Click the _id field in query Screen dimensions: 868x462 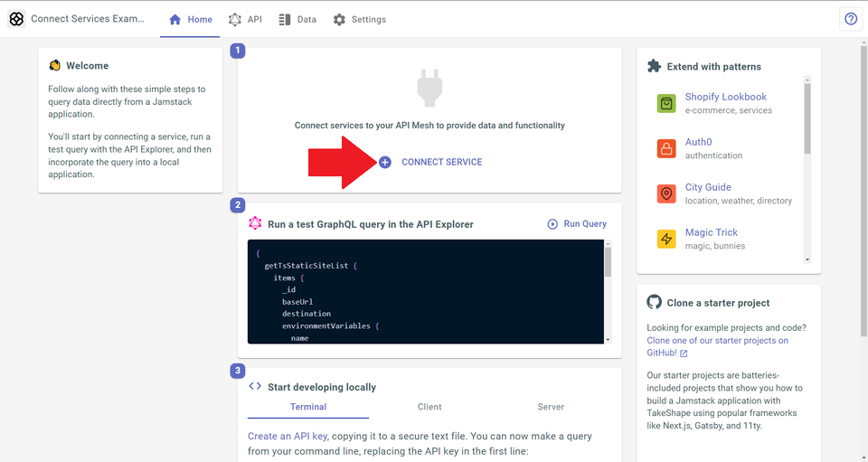(289, 290)
